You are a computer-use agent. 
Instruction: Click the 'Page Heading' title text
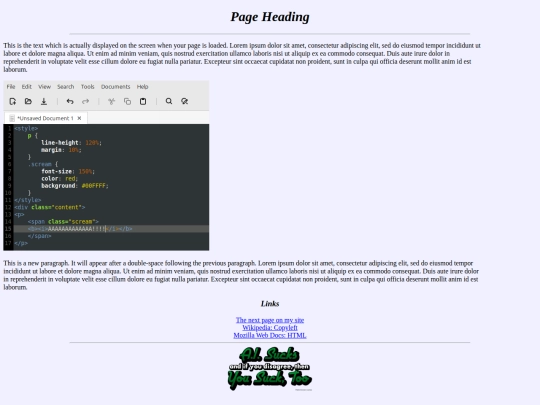tap(270, 17)
